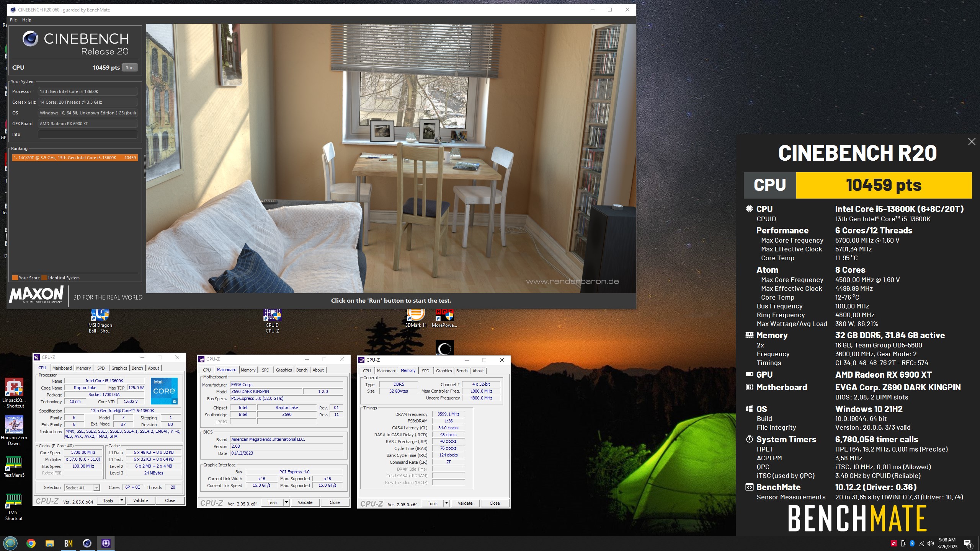This screenshot has height=551, width=980.
Task: Open File Explorer from the taskbar
Action: [x=50, y=543]
